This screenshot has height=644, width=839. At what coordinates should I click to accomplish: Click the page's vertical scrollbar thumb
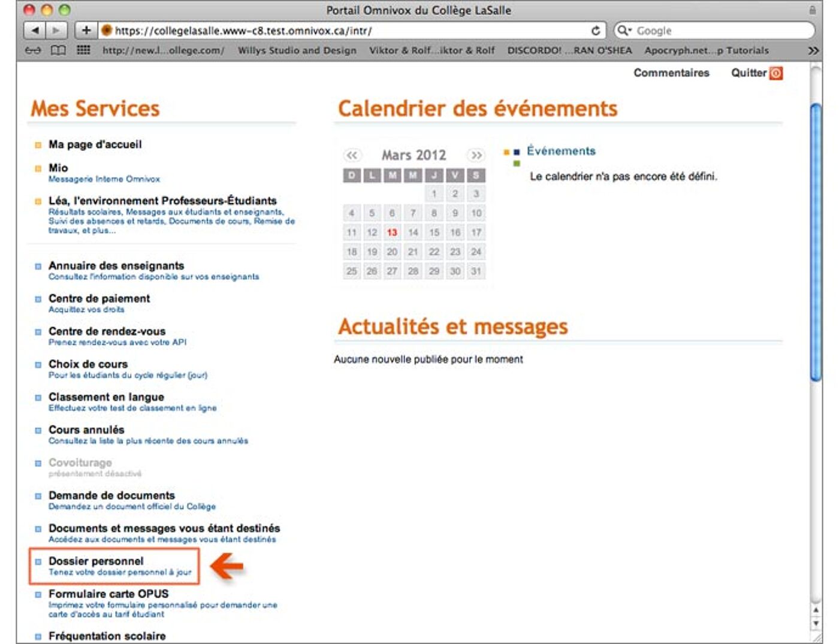point(816,242)
